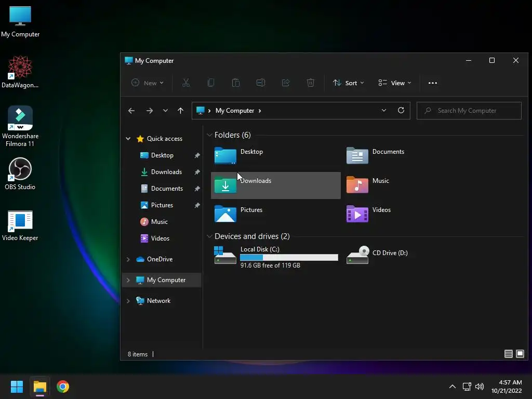Open volume control in system tray

[x=480, y=387]
